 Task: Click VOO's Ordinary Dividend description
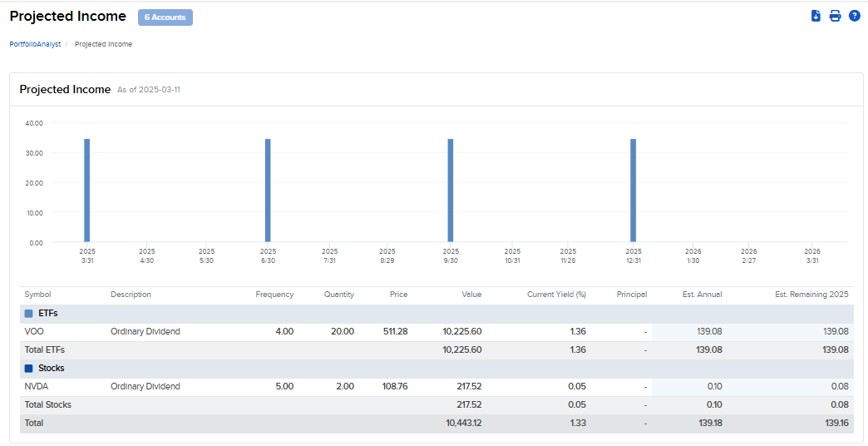[x=145, y=332]
